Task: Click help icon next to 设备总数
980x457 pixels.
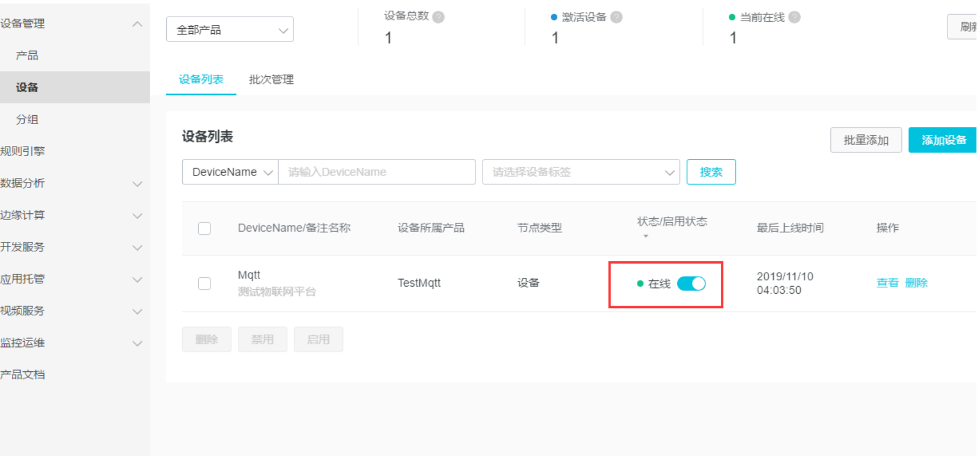Action: point(438,17)
